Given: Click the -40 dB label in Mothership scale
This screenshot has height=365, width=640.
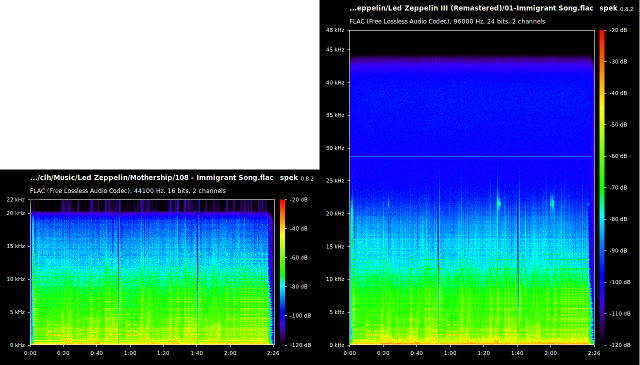Looking at the screenshot, I should 298,229.
